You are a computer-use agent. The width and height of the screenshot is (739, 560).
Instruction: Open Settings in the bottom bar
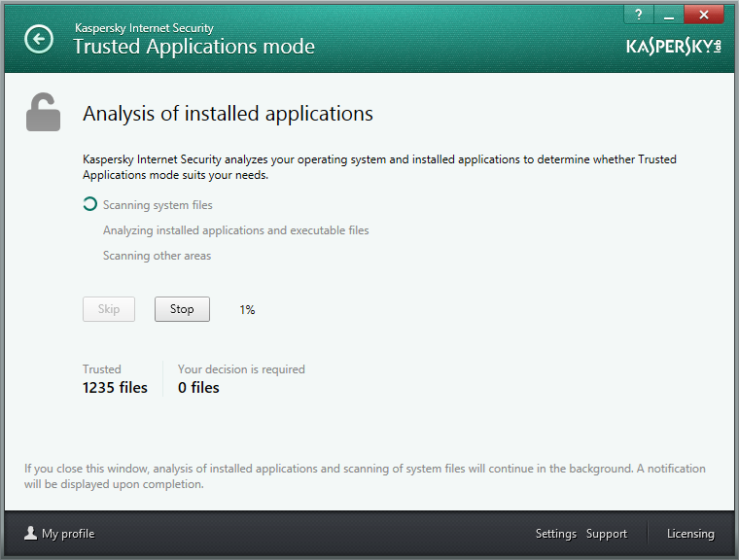pos(555,534)
